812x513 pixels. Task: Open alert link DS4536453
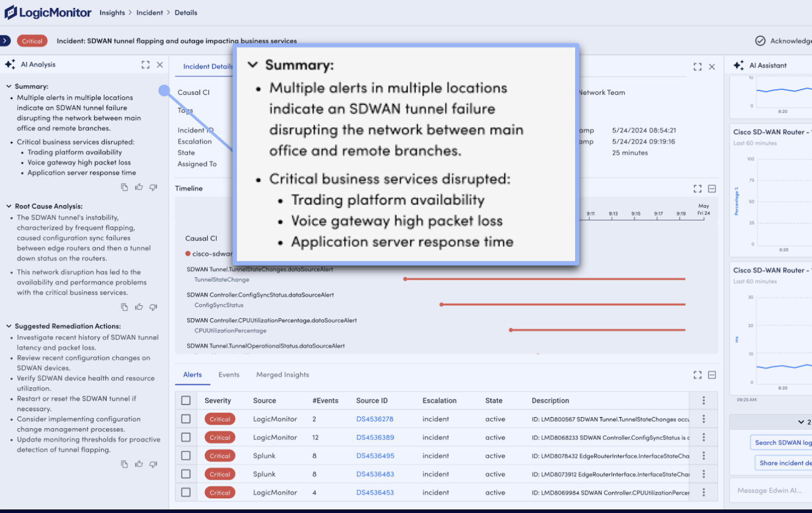(375, 492)
